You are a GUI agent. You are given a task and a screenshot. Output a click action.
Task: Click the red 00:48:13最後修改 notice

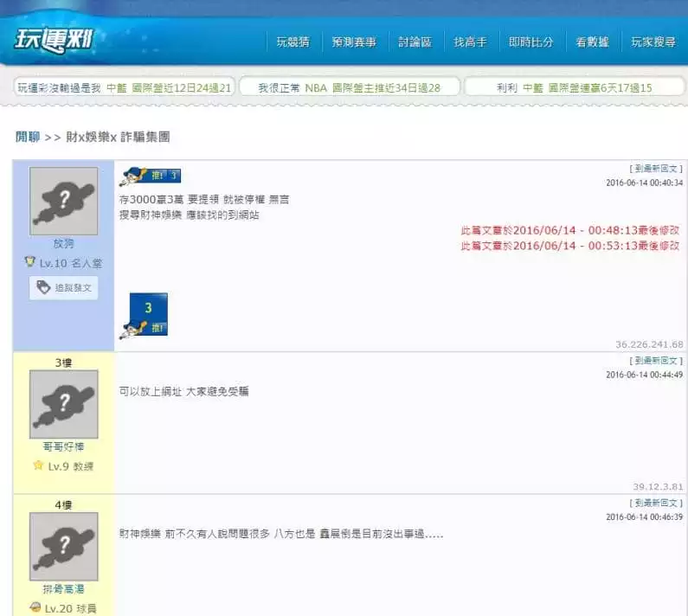coord(570,230)
